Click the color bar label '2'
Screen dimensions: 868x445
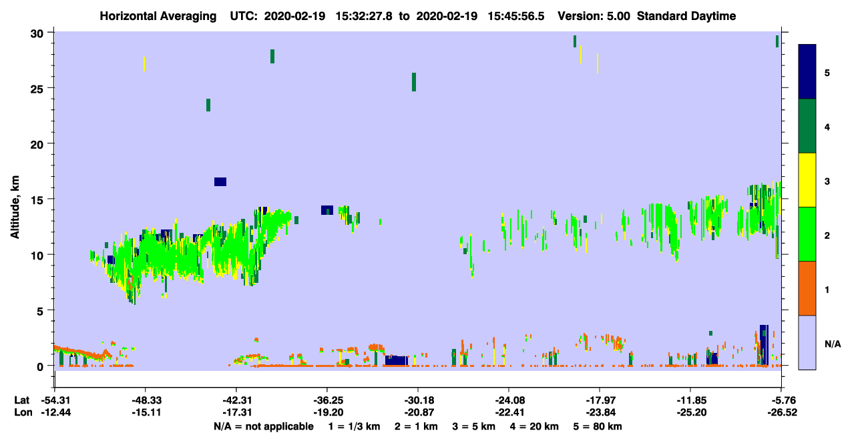tap(827, 236)
